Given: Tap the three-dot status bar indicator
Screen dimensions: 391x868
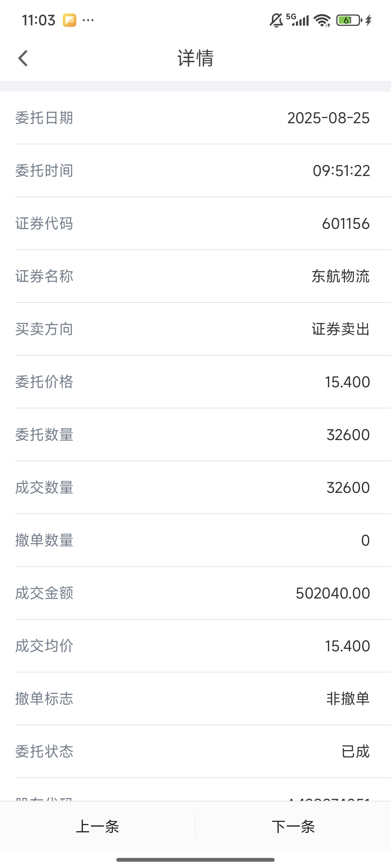Looking at the screenshot, I should coord(88,20).
